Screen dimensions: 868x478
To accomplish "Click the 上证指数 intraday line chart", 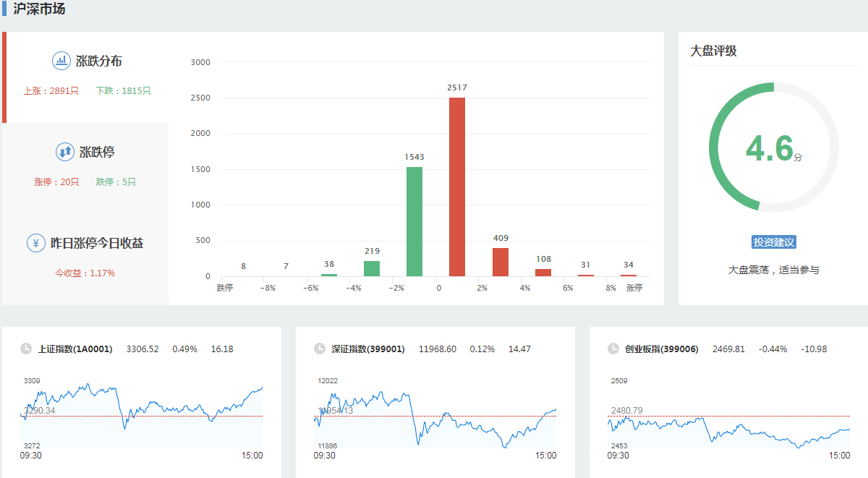I will [142, 414].
